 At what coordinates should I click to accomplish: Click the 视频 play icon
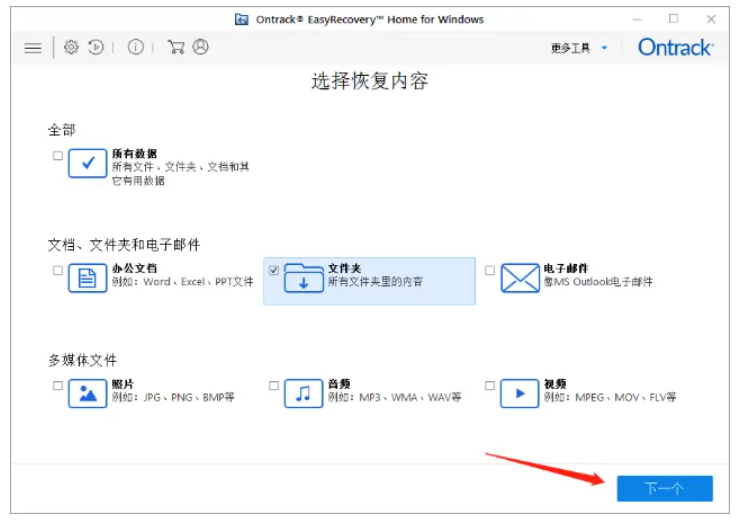point(520,393)
